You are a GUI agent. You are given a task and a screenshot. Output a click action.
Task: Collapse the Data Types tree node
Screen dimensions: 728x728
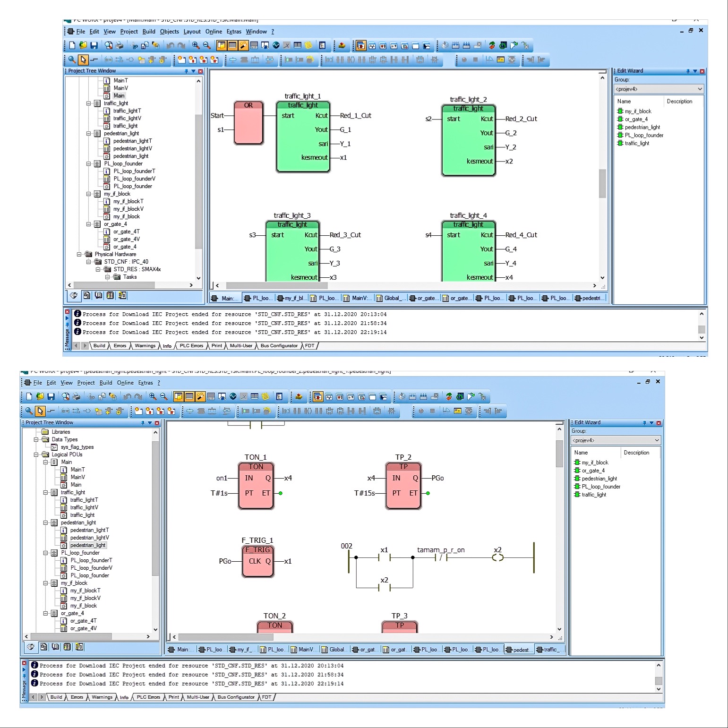point(36,439)
